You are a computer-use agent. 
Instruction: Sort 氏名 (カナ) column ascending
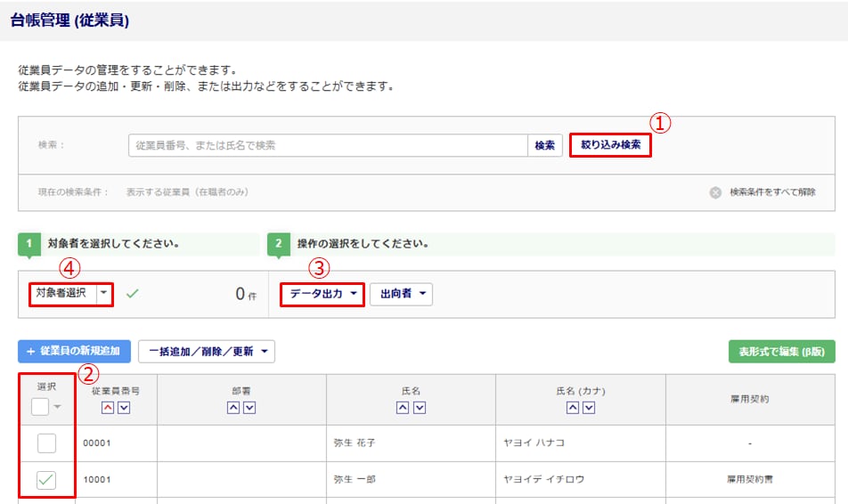point(573,407)
